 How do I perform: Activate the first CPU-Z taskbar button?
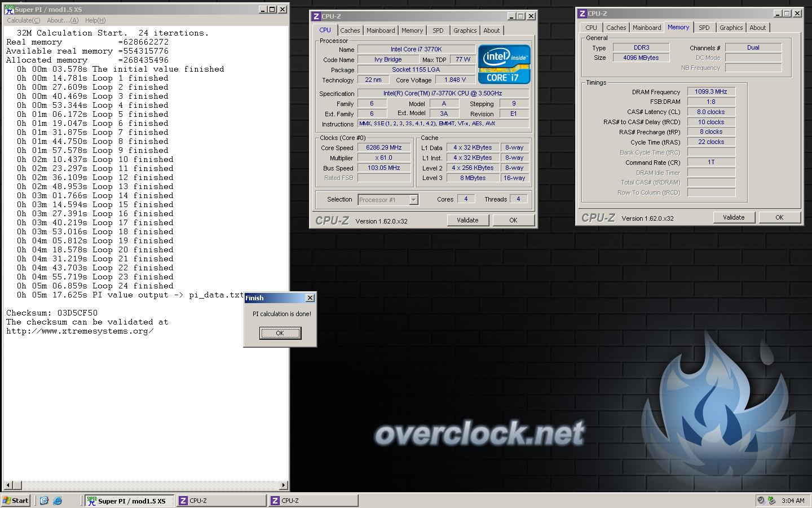click(222, 501)
